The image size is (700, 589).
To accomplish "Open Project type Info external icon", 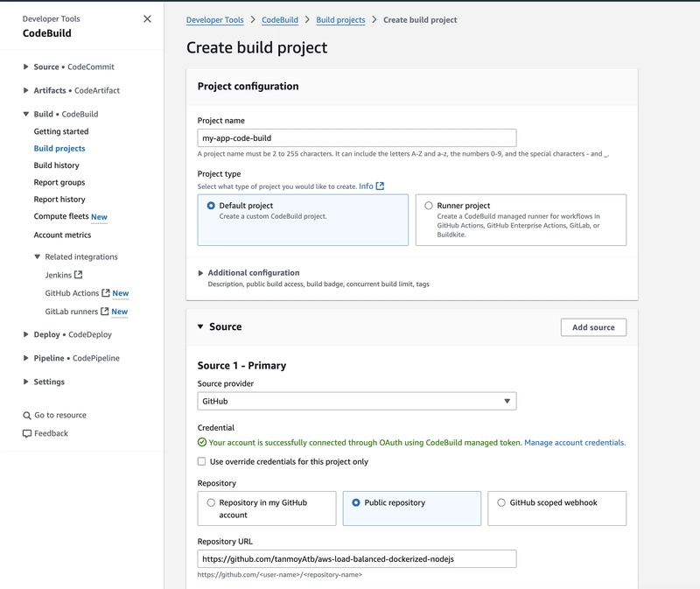I will tap(380, 186).
